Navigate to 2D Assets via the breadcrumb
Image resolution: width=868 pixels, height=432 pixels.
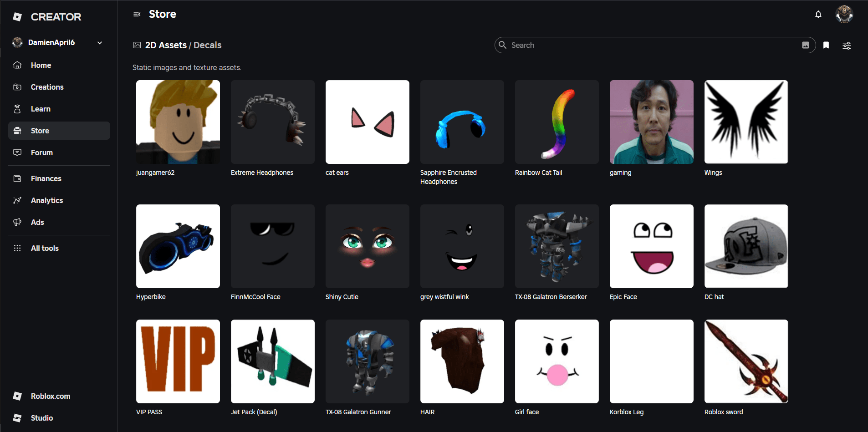166,45
